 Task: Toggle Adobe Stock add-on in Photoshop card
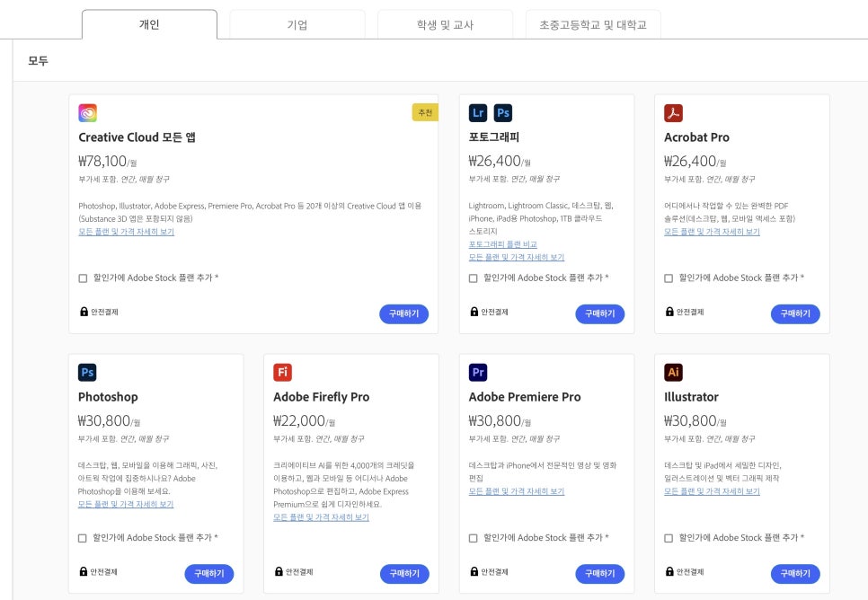coord(83,538)
